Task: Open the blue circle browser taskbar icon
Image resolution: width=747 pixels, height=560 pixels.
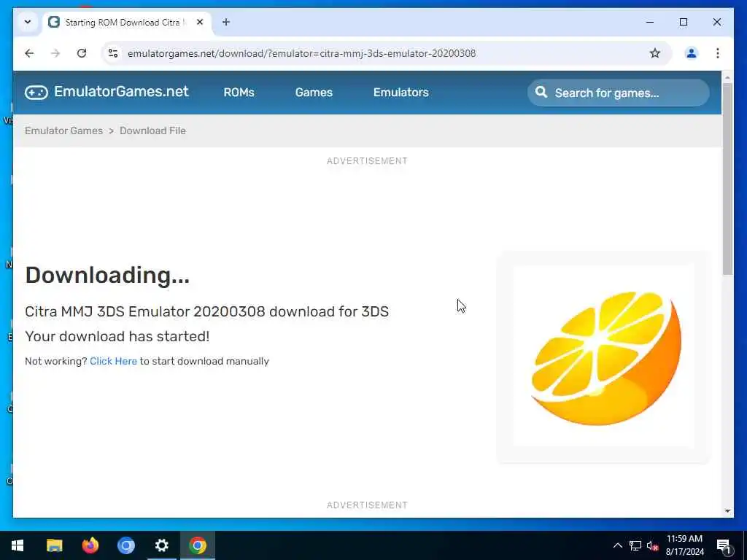Action: click(125, 545)
